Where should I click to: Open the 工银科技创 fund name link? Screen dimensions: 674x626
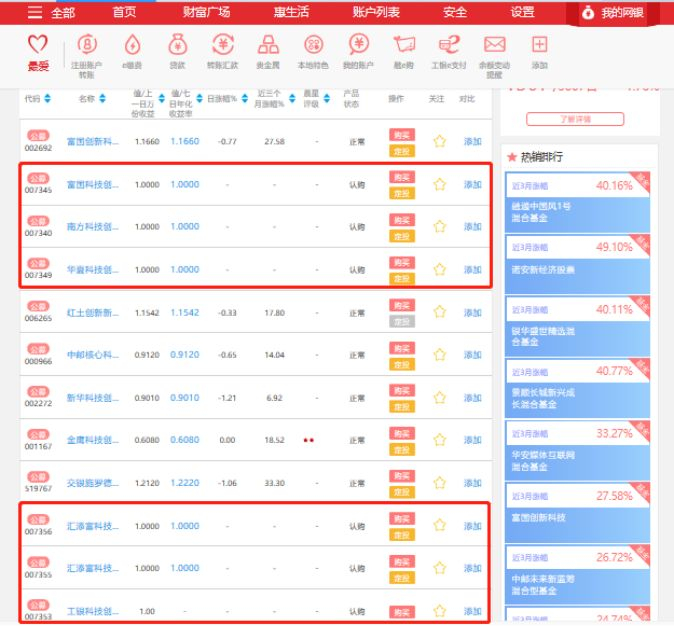(x=92, y=611)
